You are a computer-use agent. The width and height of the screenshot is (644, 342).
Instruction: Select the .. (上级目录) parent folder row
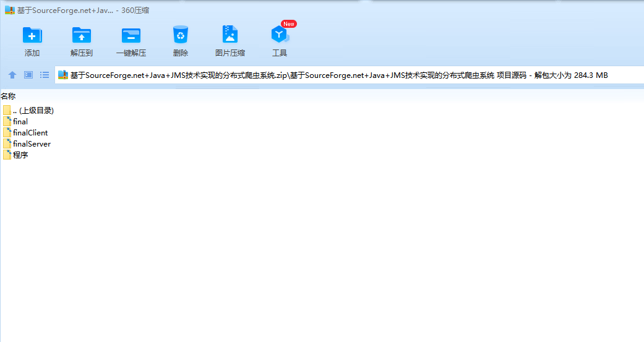click(x=28, y=110)
